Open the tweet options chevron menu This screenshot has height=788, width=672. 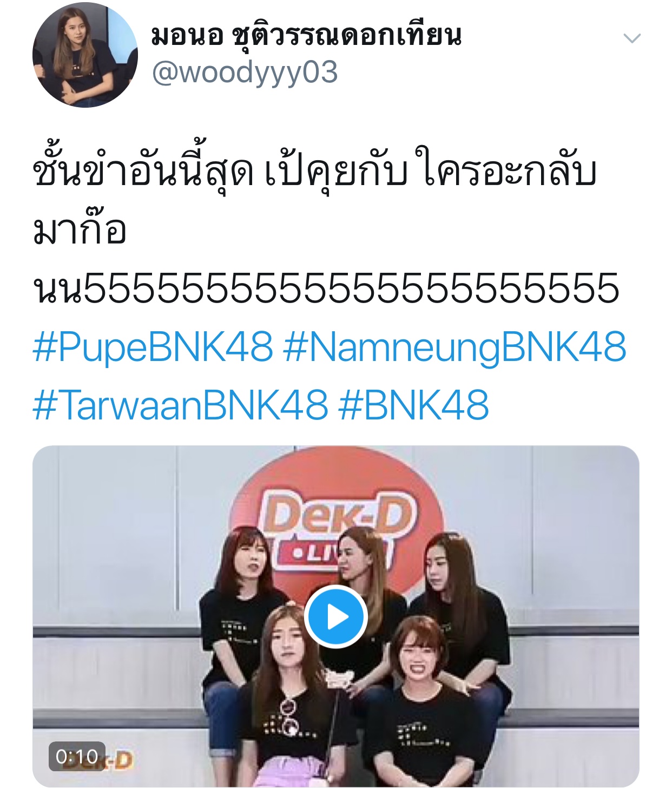tap(632, 38)
